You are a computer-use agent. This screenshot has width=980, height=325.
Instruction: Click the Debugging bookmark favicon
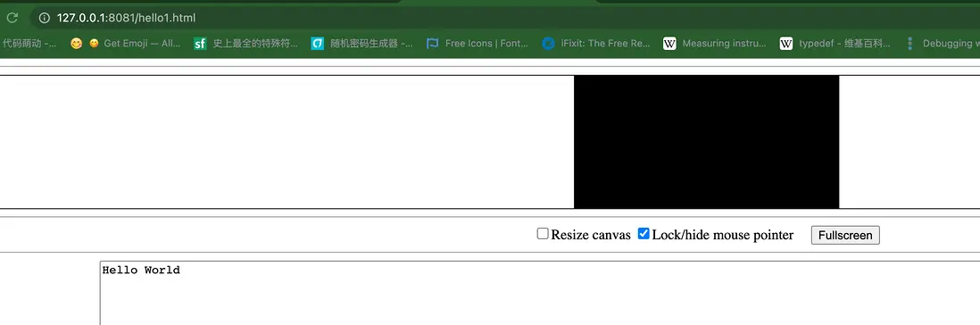(x=909, y=44)
